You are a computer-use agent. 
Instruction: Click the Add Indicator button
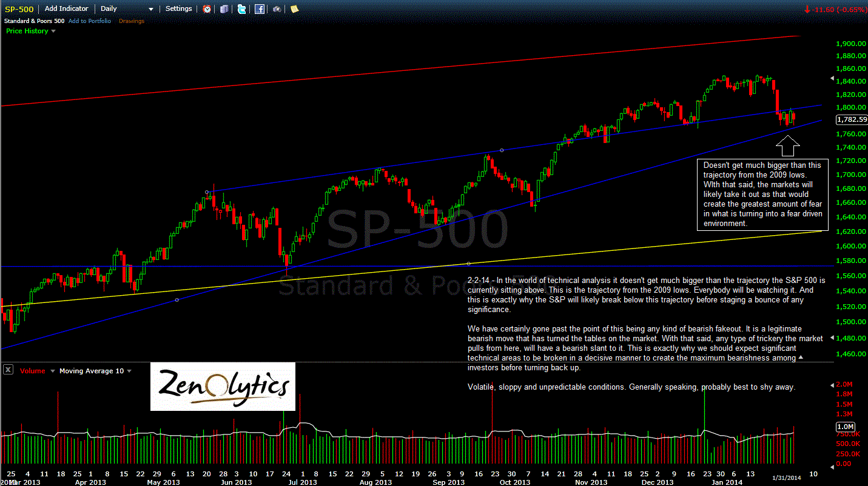tap(66, 9)
